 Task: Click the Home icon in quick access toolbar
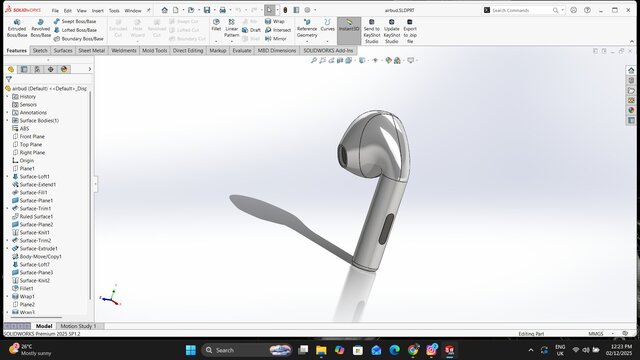(164, 10)
